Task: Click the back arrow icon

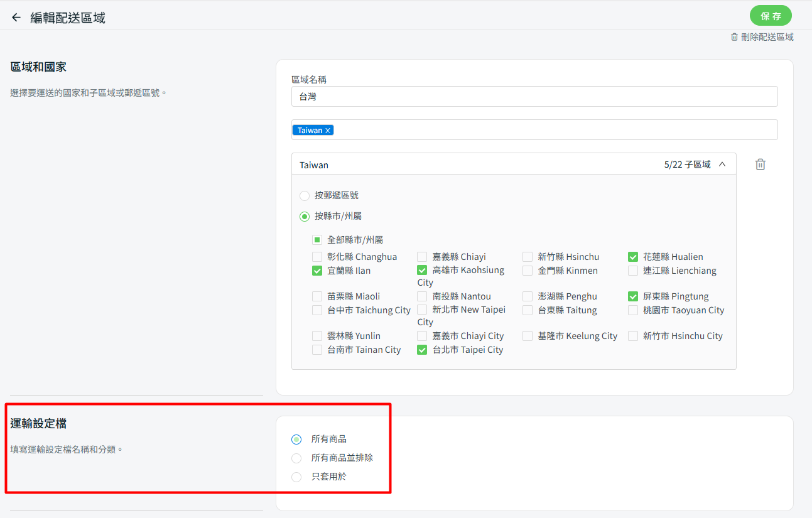Action: (x=16, y=18)
